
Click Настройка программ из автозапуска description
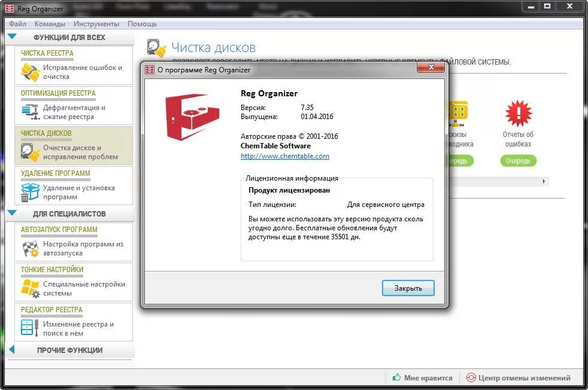[x=83, y=248]
